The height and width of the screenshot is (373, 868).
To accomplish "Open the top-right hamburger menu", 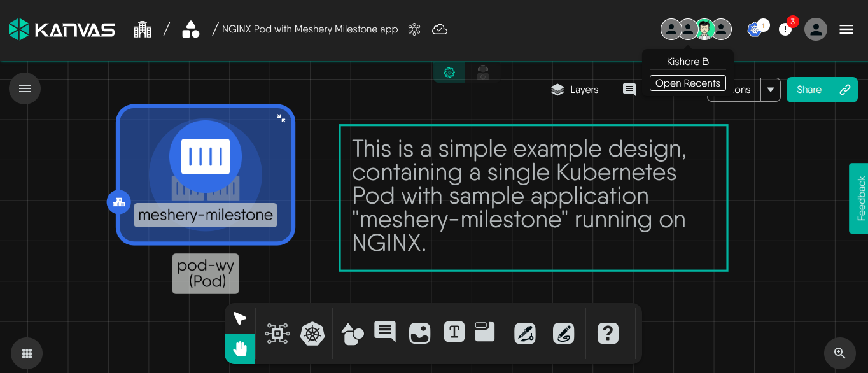I will 846,29.
